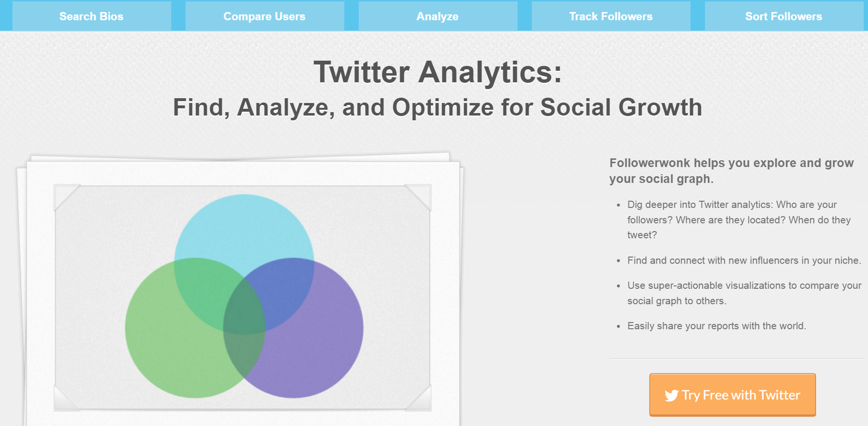Click the Followerwonk social graph heading
This screenshot has height=426, width=868.
pyautogui.click(x=731, y=171)
